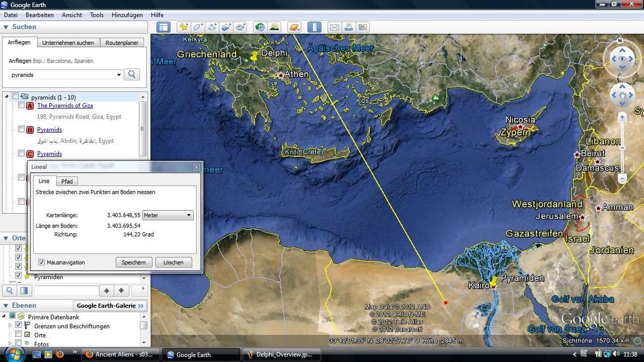Collapse the Ebenen panel

[5, 305]
